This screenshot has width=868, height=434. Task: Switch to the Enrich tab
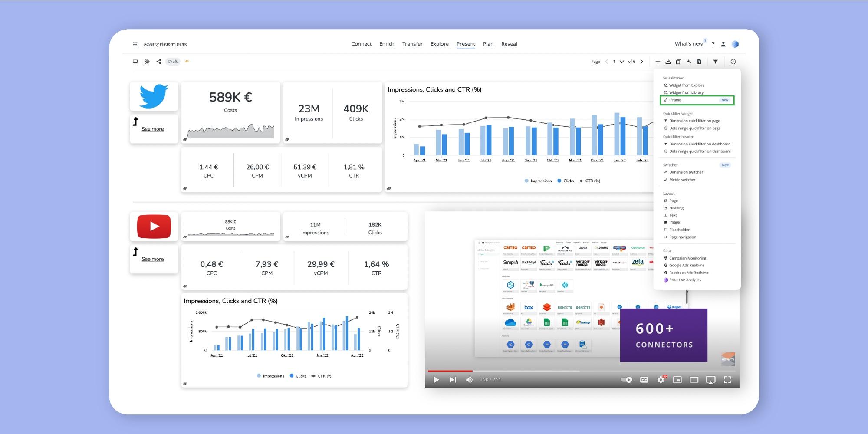[x=387, y=44]
